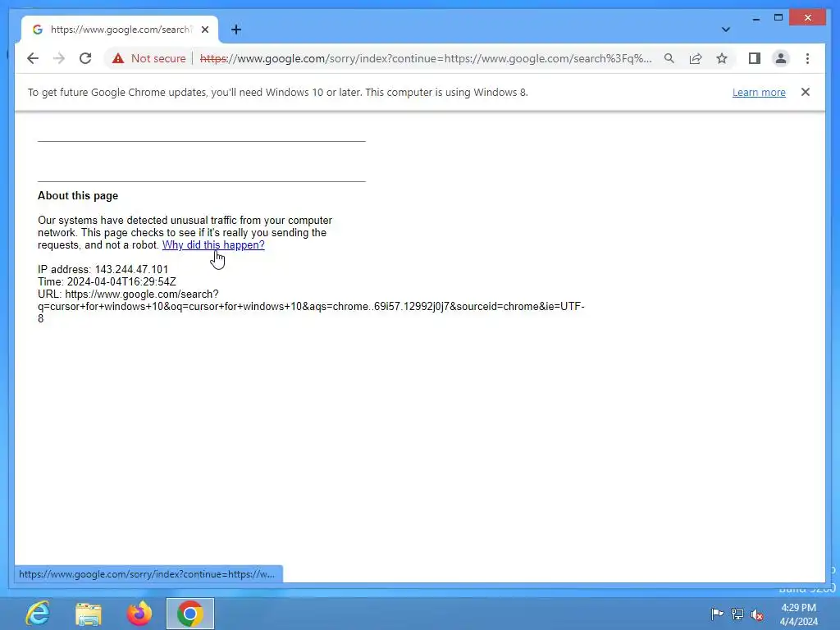
Task: Click the URL query string text
Action: tap(311, 307)
